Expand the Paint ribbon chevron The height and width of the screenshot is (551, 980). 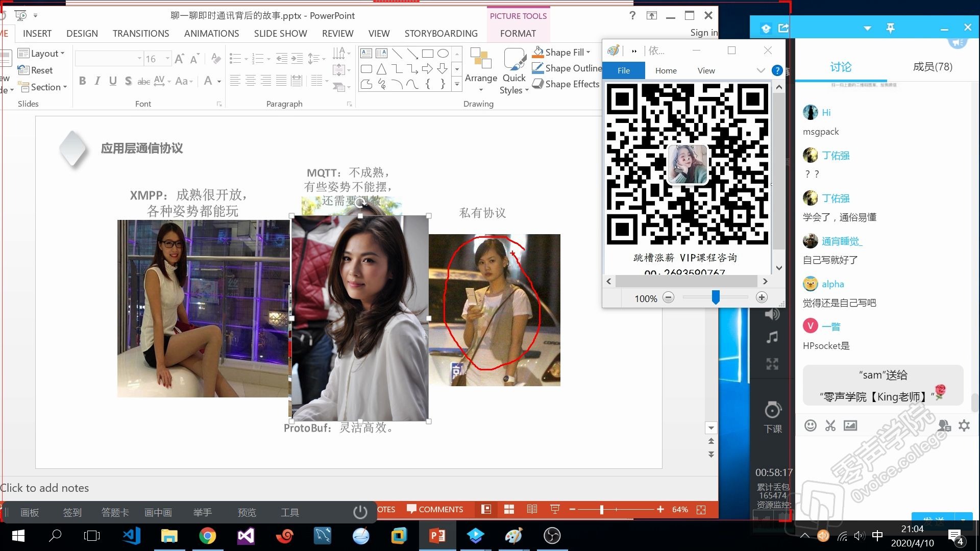[x=761, y=70]
